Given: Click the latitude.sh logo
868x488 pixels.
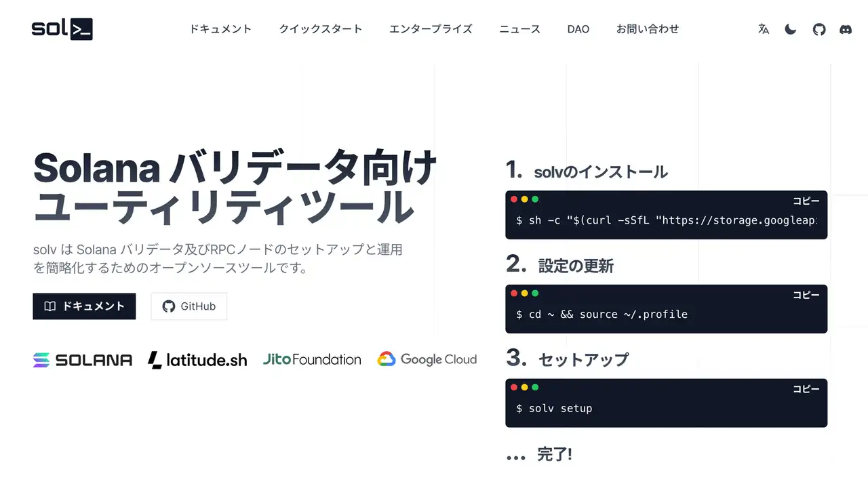Looking at the screenshot, I should pos(197,360).
